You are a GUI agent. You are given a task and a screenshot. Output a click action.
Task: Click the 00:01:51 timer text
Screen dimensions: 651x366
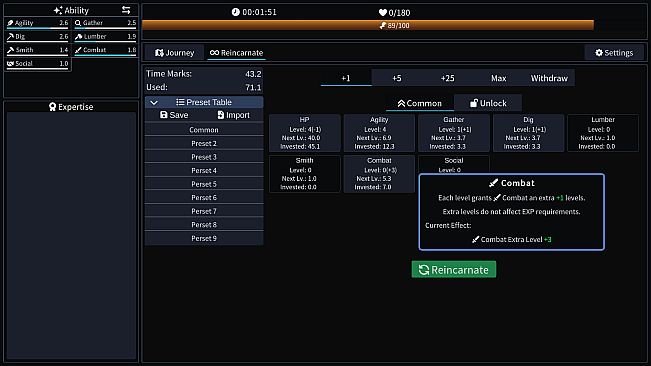click(x=259, y=12)
